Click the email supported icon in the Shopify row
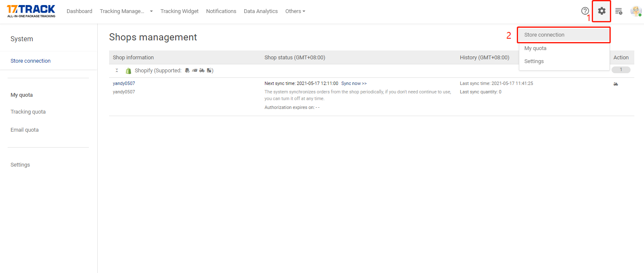 tap(195, 70)
